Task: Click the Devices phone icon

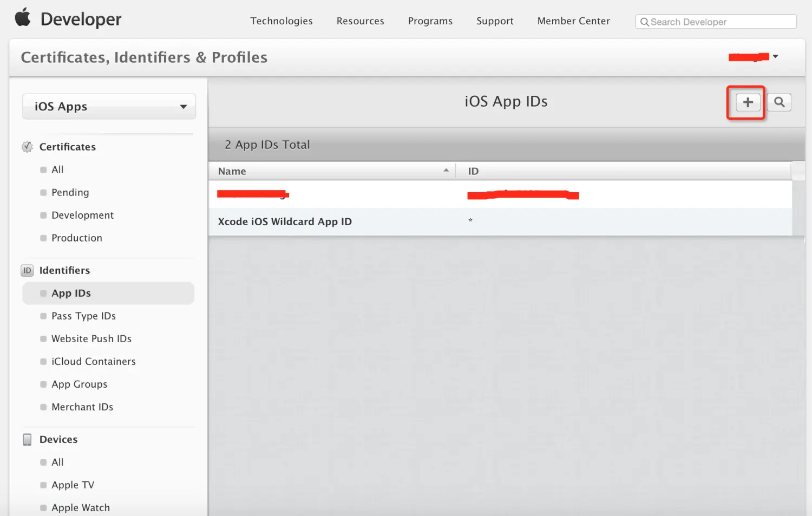Action: 27,439
